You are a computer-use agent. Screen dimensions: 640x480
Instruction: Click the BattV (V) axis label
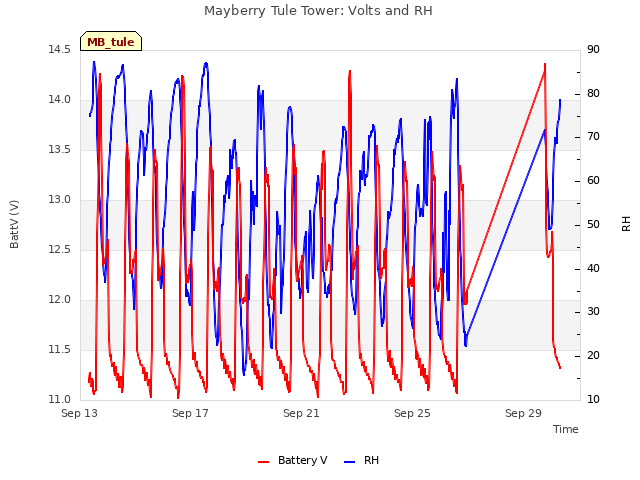[14, 224]
